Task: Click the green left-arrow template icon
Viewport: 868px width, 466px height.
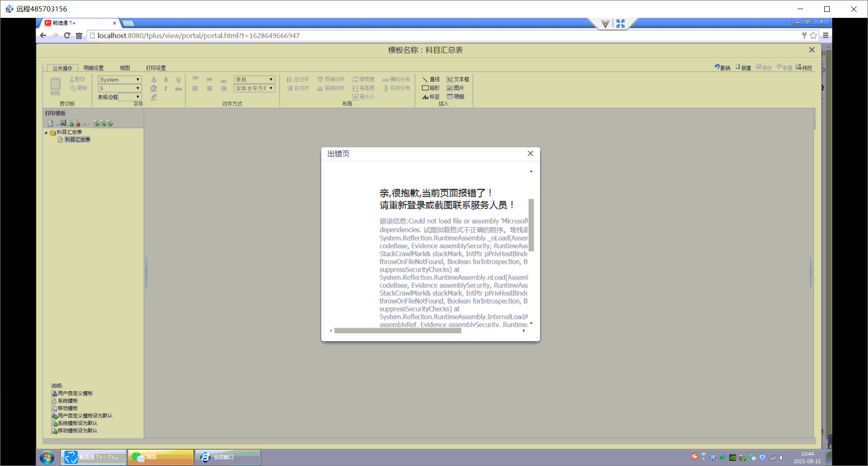Action: point(96,123)
